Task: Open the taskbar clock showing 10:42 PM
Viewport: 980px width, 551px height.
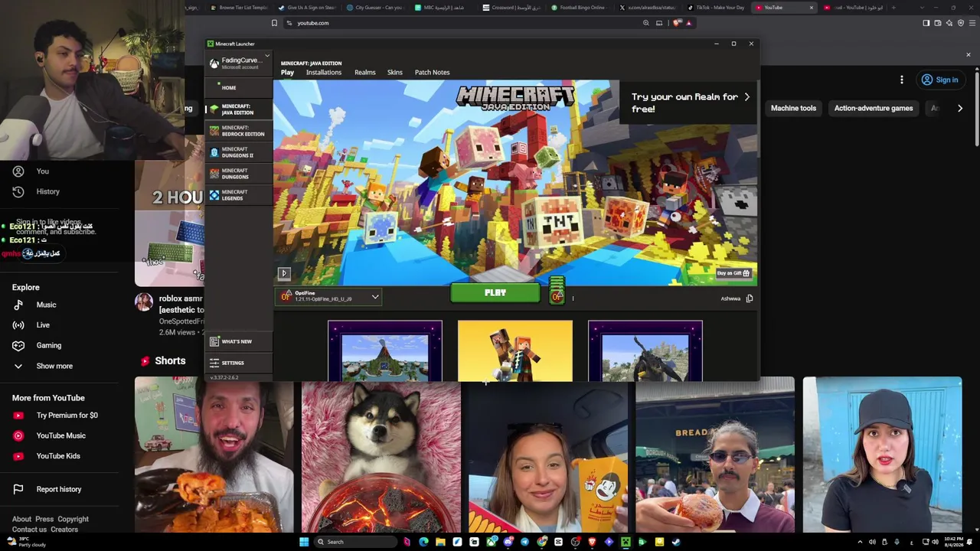Action: point(954,542)
